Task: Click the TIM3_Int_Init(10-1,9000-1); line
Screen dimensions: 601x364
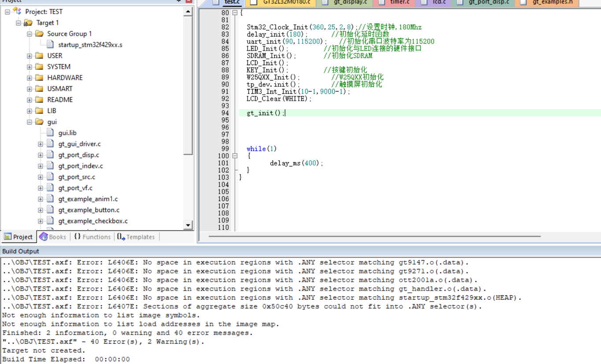Action: click(x=298, y=92)
